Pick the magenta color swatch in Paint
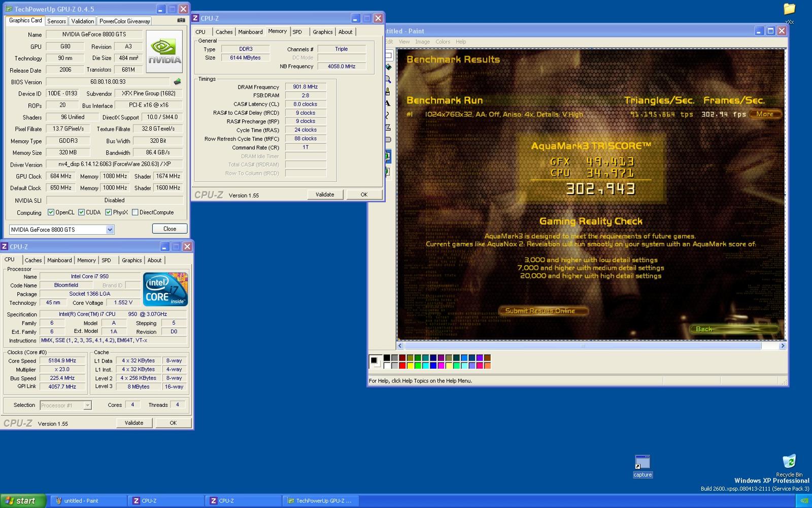 pyautogui.click(x=441, y=365)
